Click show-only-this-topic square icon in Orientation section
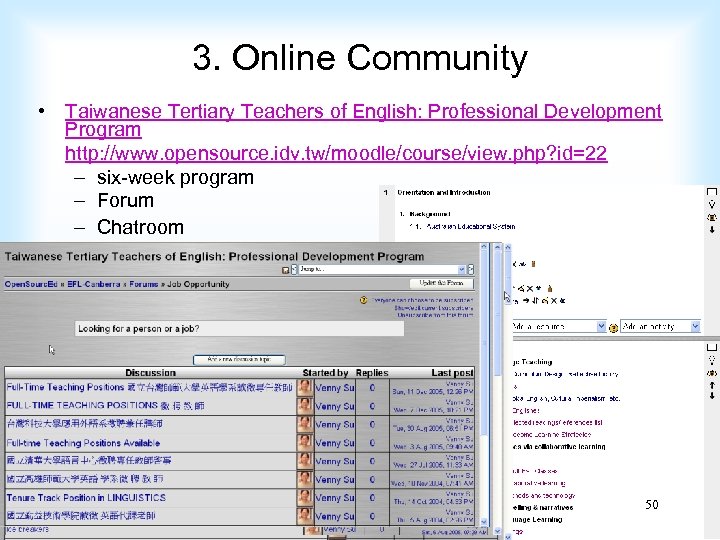The width and height of the screenshot is (720, 540). click(x=712, y=192)
